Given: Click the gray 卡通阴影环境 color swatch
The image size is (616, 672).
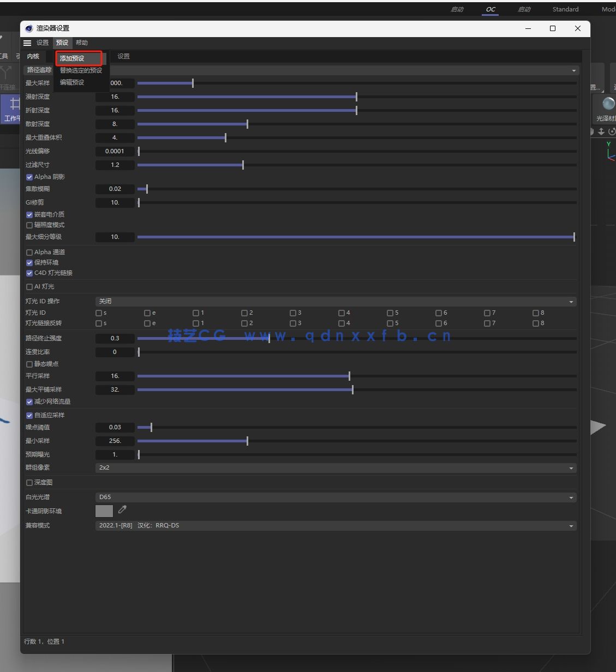Looking at the screenshot, I should [x=104, y=511].
